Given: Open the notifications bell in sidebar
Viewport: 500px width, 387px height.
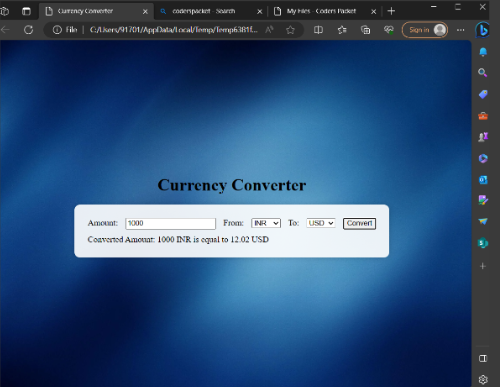Looking at the screenshot, I should (x=483, y=52).
